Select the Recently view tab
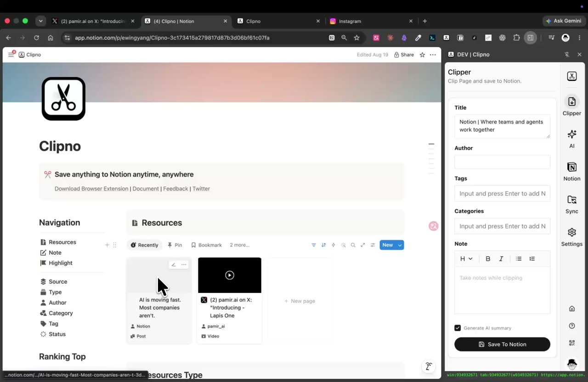Viewport: 588px width, 382px height. coord(144,245)
